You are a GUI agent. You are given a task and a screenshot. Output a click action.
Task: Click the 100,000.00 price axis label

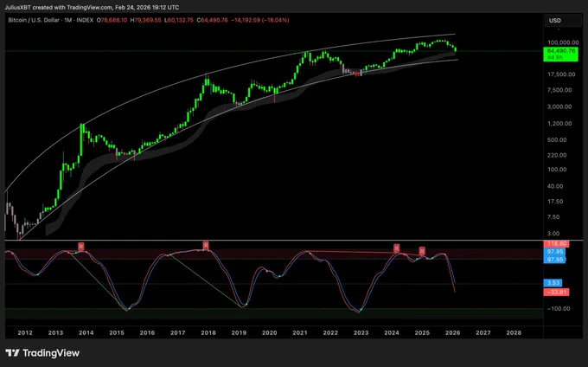(x=563, y=42)
